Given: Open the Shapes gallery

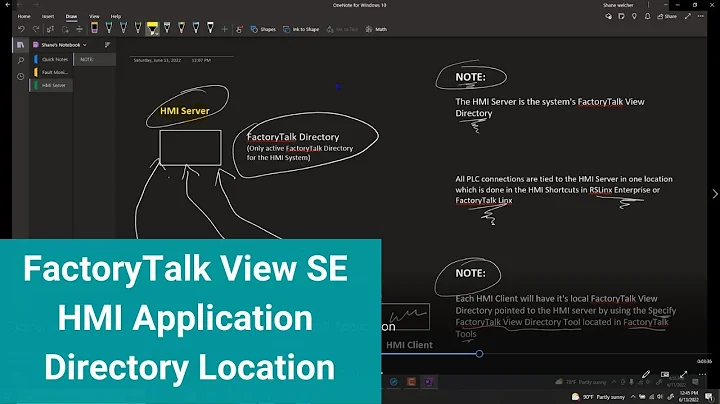Looking at the screenshot, I should pyautogui.click(x=263, y=29).
